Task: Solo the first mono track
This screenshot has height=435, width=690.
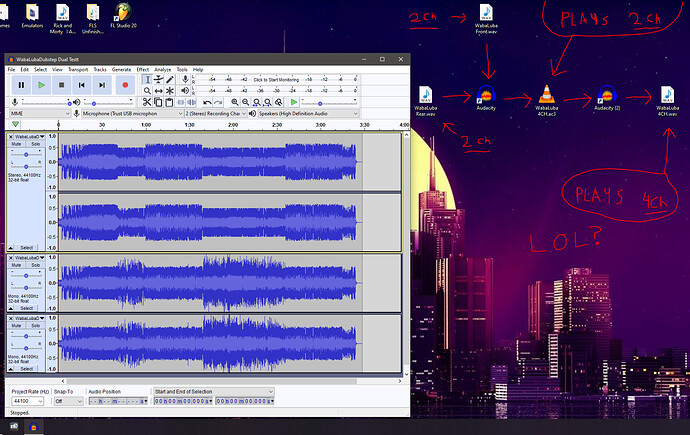Action: click(35, 265)
